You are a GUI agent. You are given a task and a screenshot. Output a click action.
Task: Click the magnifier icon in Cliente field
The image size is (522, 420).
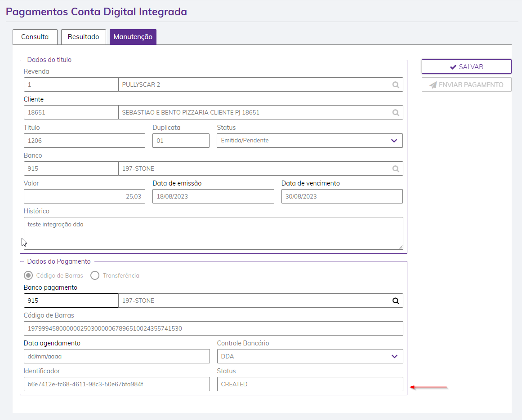click(396, 113)
